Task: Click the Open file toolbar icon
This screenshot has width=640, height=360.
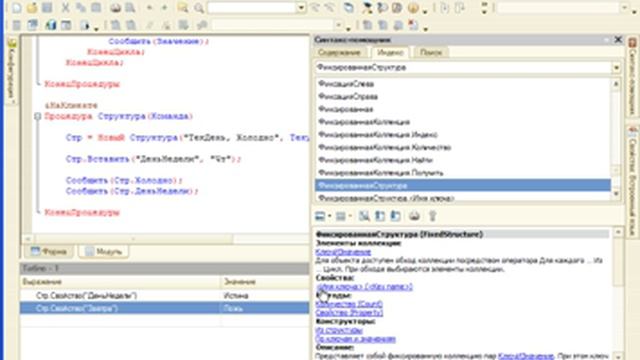Action: 32,7
